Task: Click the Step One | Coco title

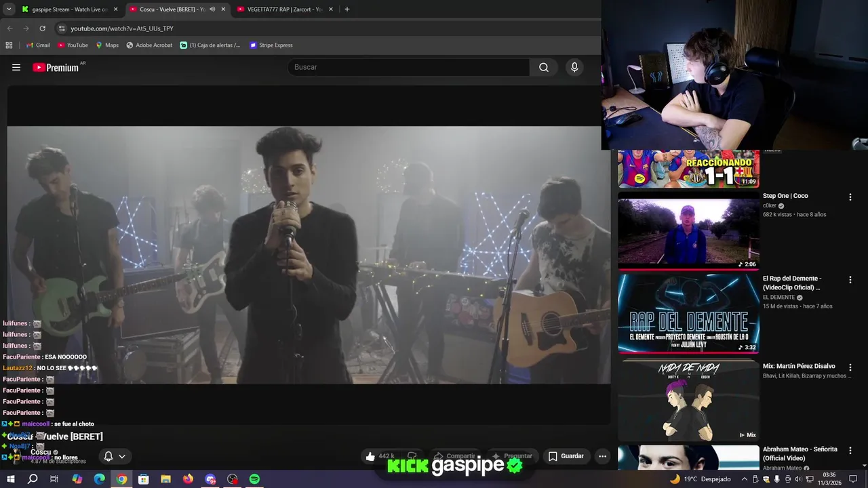Action: 785,196
